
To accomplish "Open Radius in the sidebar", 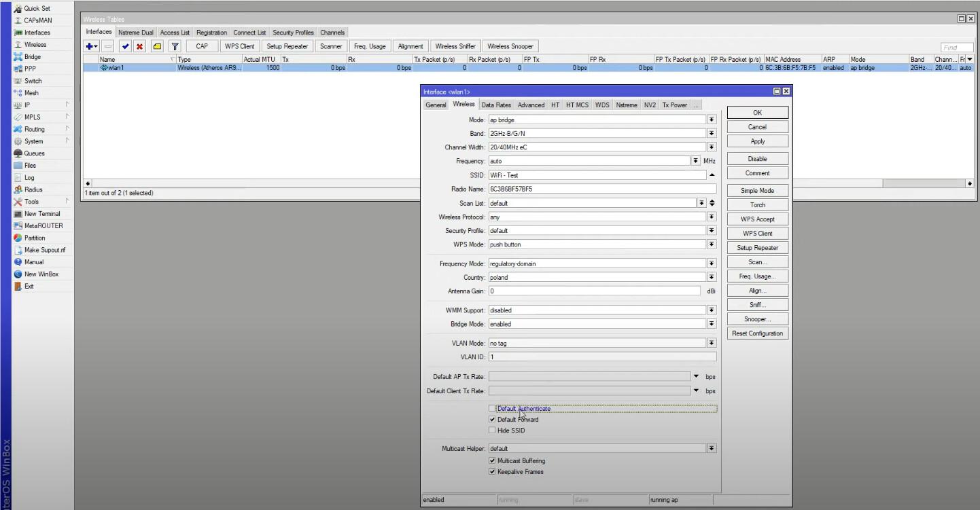I will point(33,189).
